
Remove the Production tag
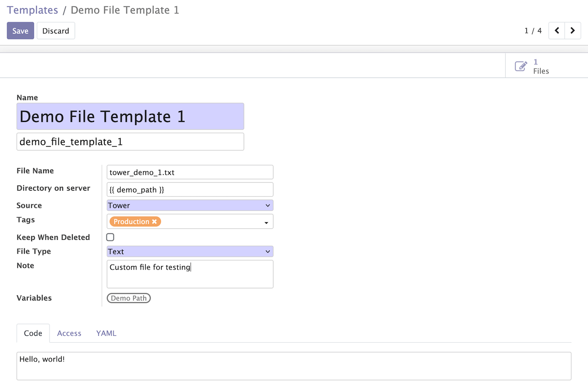[155, 221]
